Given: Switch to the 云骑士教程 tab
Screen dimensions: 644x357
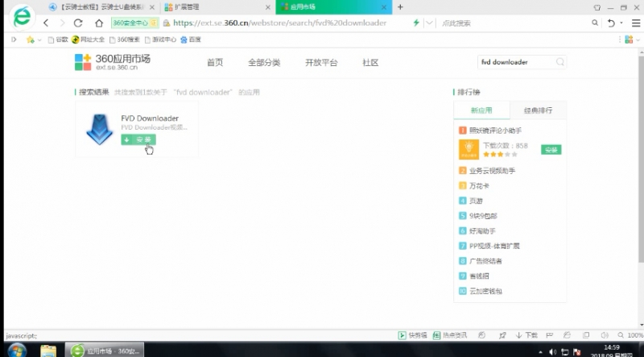Looking at the screenshot, I should [x=97, y=7].
